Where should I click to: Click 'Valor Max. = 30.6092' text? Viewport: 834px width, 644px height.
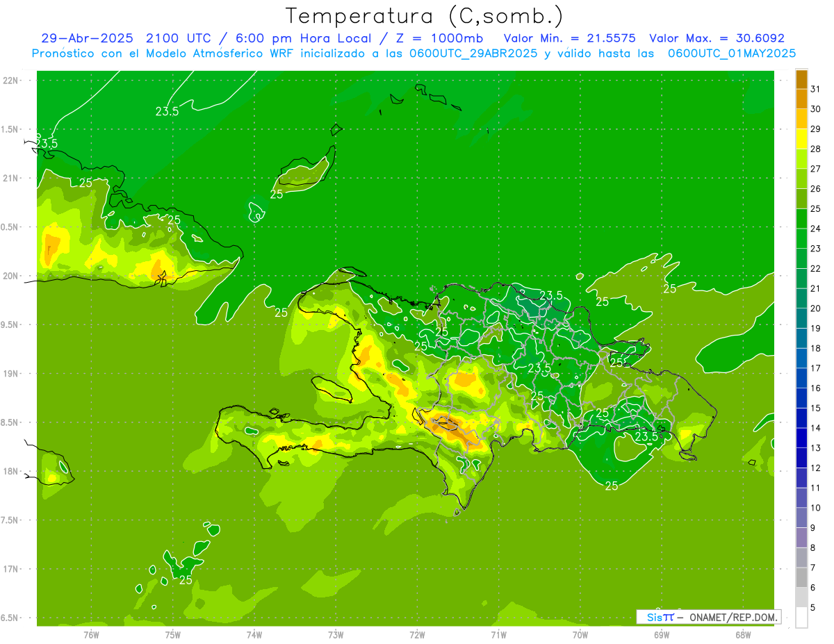717,38
